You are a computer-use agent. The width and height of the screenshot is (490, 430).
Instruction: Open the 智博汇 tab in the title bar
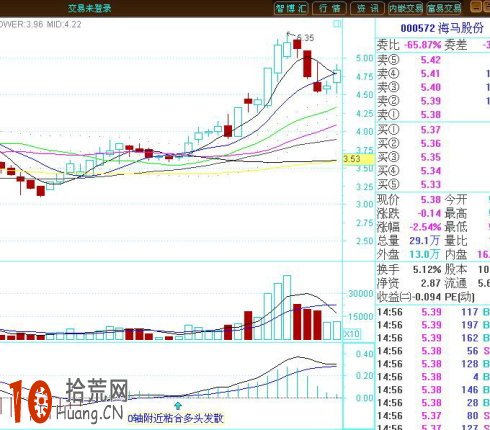(x=291, y=8)
